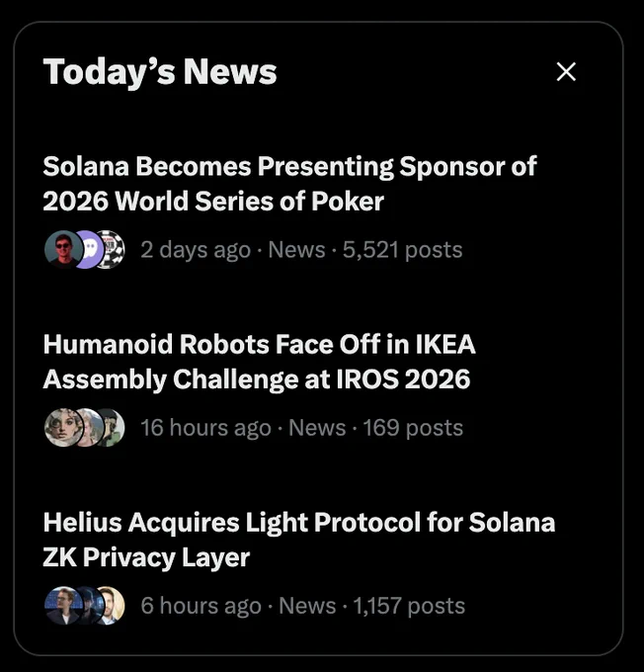This screenshot has height=672, width=644.
Task: Click the sunglasses man avatar under Solana story
Action: coord(63,249)
